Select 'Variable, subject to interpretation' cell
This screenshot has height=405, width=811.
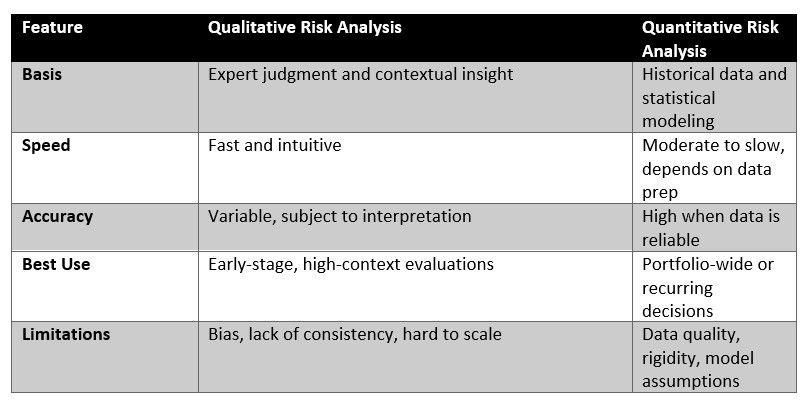(x=339, y=216)
